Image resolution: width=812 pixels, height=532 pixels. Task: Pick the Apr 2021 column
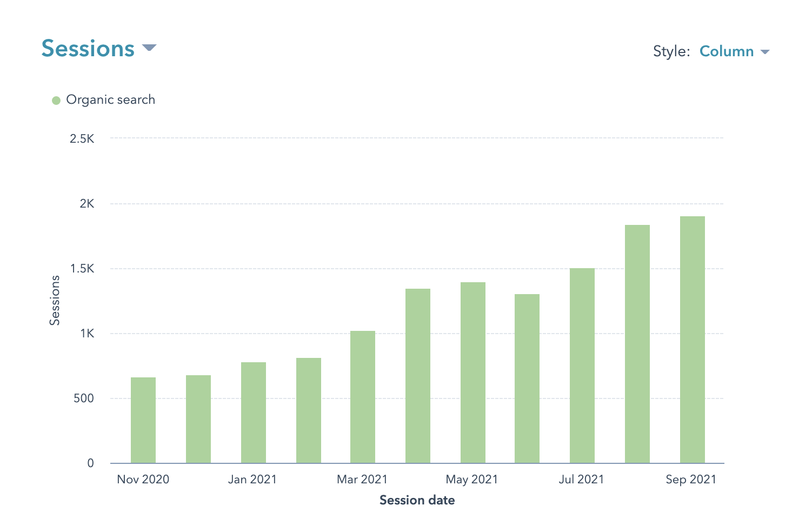(418, 376)
